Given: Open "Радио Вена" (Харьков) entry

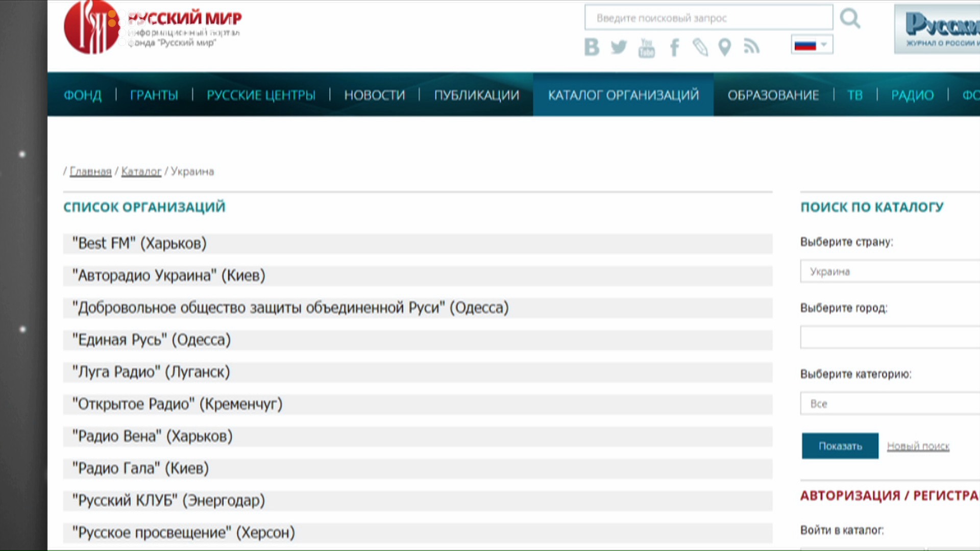Looking at the screenshot, I should click(x=418, y=436).
